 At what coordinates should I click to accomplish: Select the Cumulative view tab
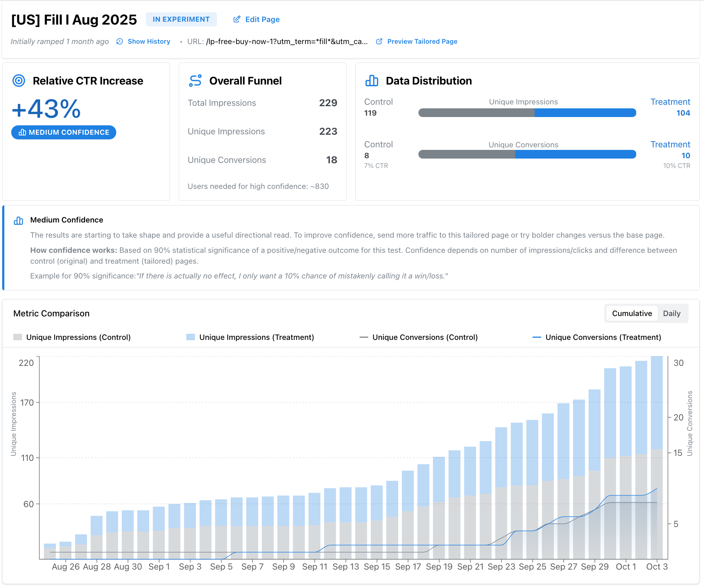[632, 313]
